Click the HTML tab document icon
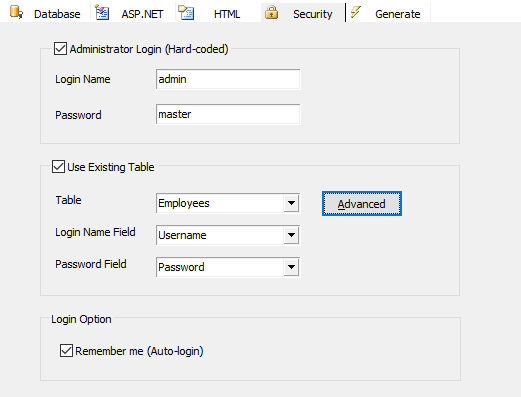Image resolution: width=521 pixels, height=397 pixels. (x=186, y=13)
